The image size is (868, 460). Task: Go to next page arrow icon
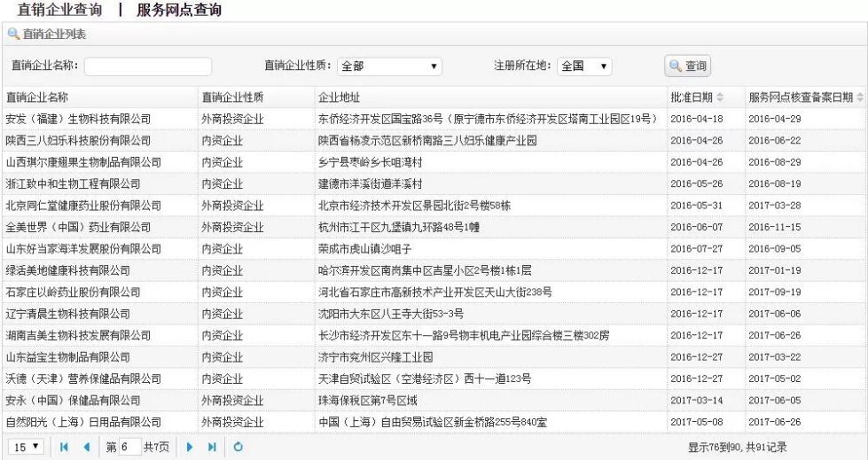coord(188,446)
